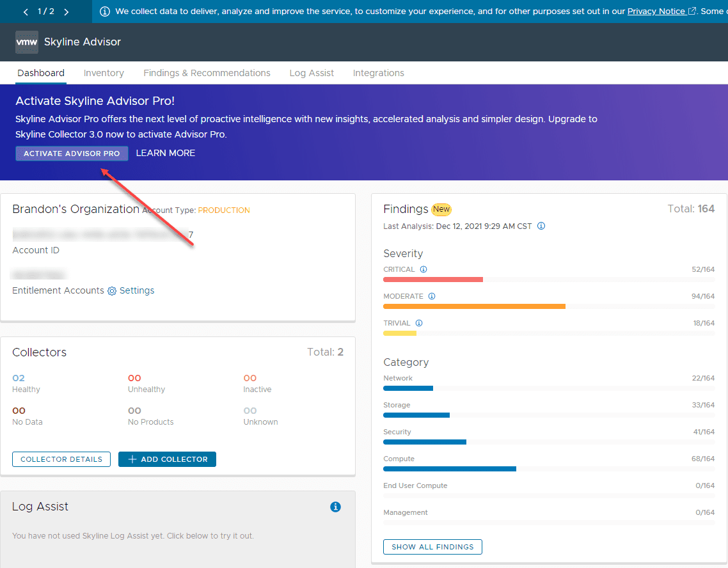The height and width of the screenshot is (568, 728).
Task: Open the Privacy Notice link
Action: (656, 11)
